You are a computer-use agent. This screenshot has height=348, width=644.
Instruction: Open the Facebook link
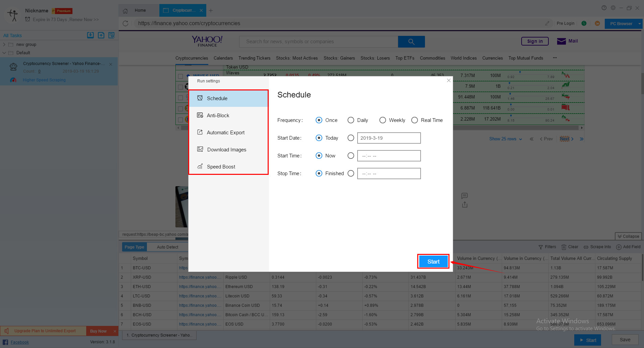point(20,342)
